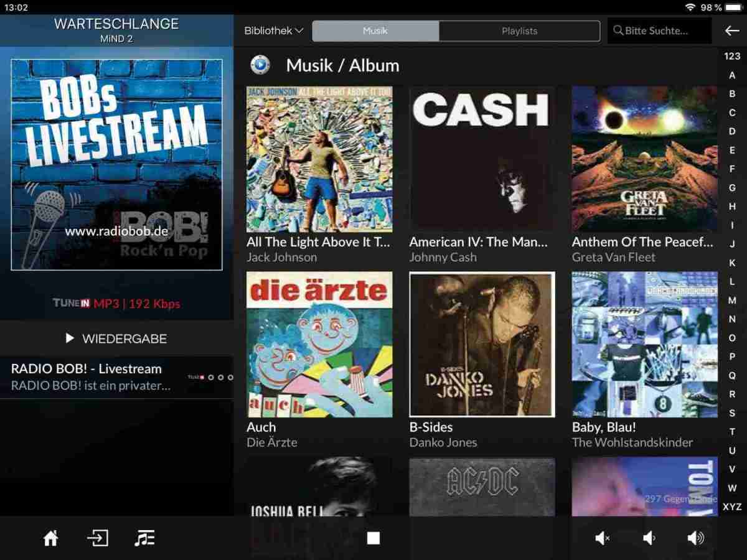747x560 pixels.
Task: Open album All The Light Above It Too cover
Action: (319, 159)
